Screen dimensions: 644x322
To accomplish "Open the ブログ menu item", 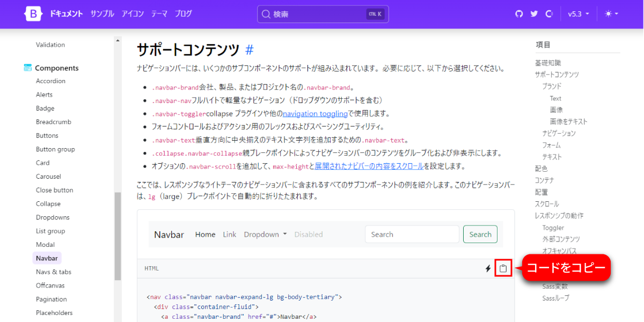I will pos(183,14).
